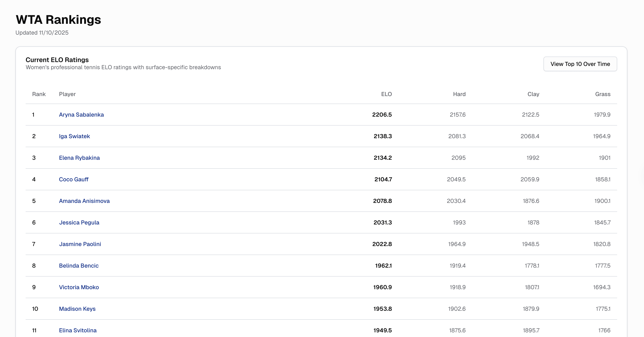Open Coco Gauff's player page
This screenshot has width=644, height=337.
[x=73, y=179]
